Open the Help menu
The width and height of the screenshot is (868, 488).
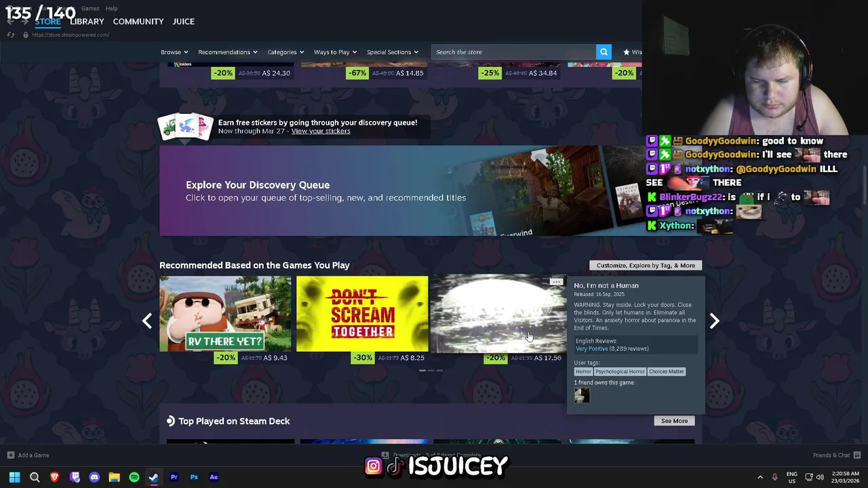[x=112, y=8]
